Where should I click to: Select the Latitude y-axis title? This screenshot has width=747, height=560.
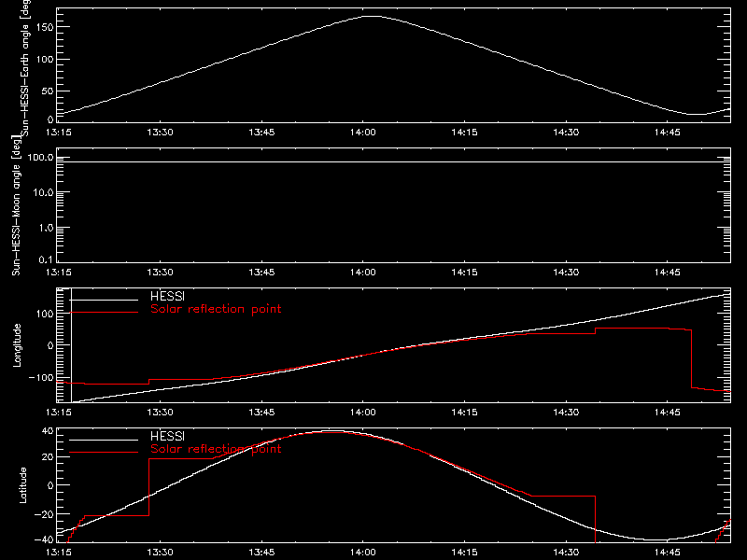(x=22, y=485)
